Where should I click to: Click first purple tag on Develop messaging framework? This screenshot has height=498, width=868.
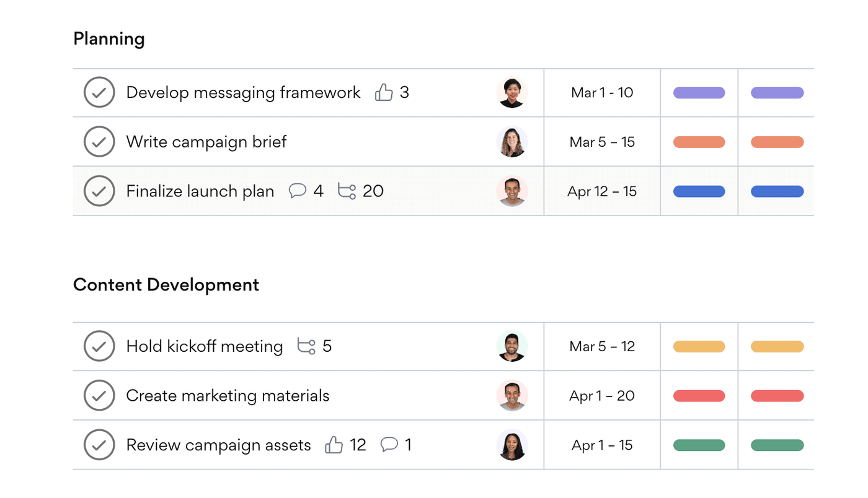pos(699,92)
